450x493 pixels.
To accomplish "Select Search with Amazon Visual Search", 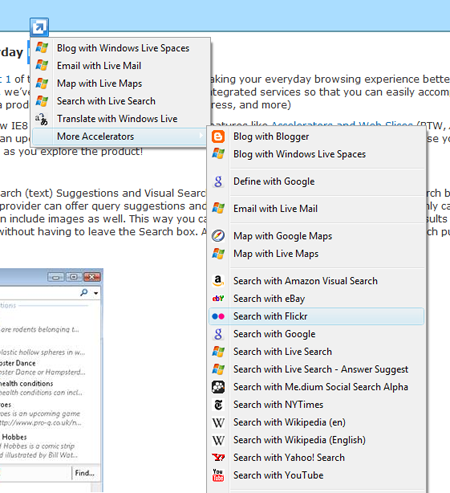I will coord(316,281).
